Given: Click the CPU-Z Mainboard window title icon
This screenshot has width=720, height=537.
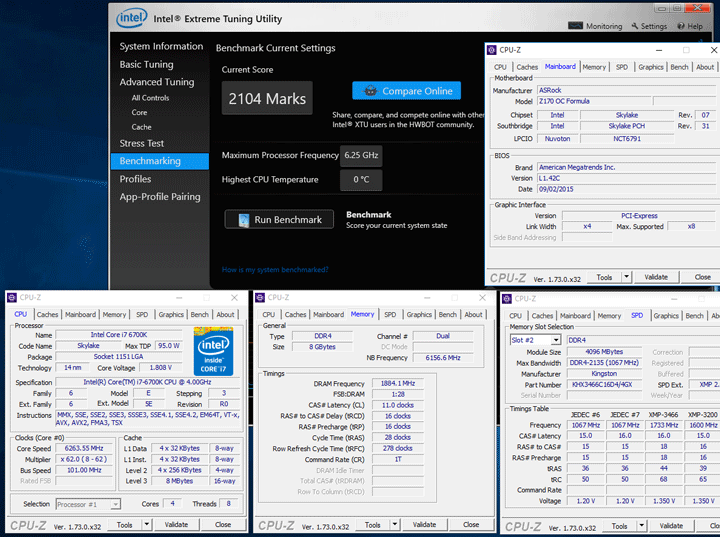Looking at the screenshot, I should tap(492, 50).
